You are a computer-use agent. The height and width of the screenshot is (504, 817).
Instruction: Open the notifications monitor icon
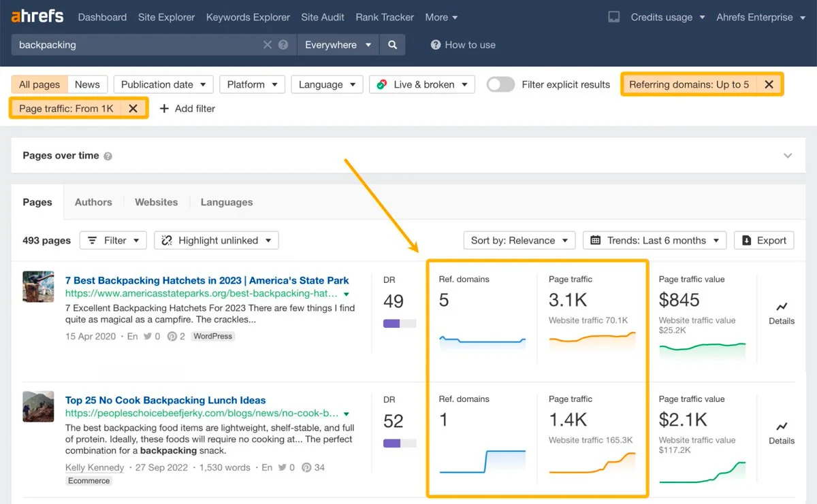point(613,17)
